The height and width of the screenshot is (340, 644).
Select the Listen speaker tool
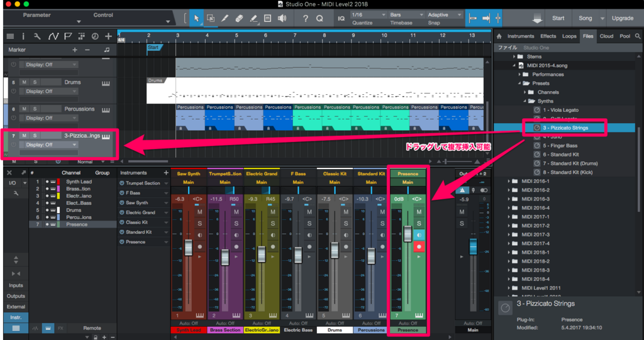pyautogui.click(x=282, y=18)
